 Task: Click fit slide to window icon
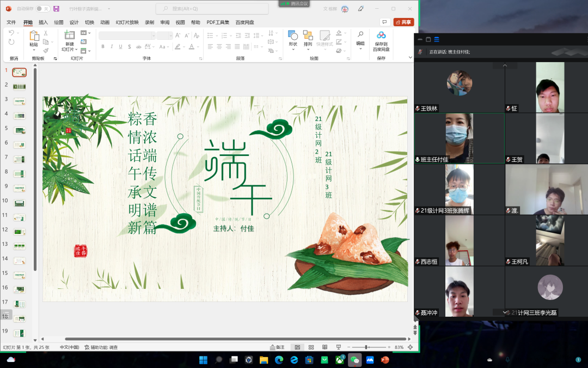point(410,347)
